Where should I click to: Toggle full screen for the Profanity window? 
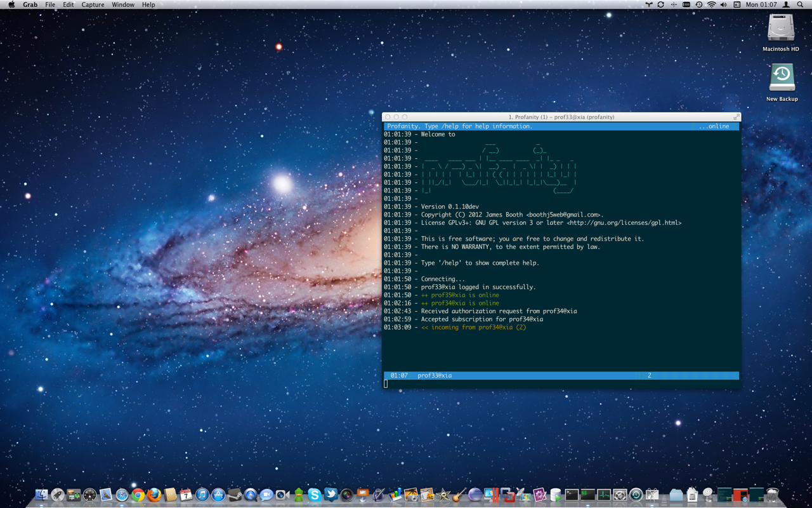tap(736, 117)
